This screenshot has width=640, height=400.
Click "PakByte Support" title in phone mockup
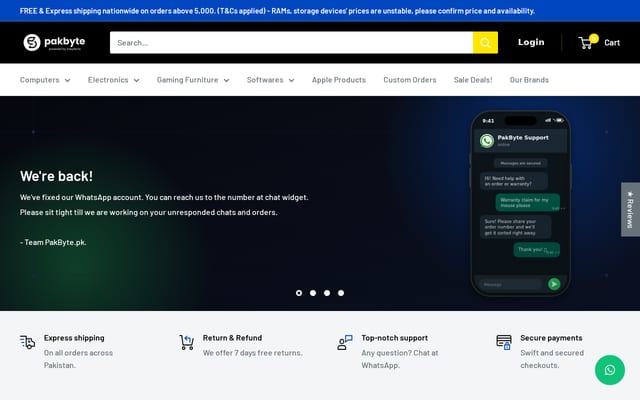pos(523,138)
